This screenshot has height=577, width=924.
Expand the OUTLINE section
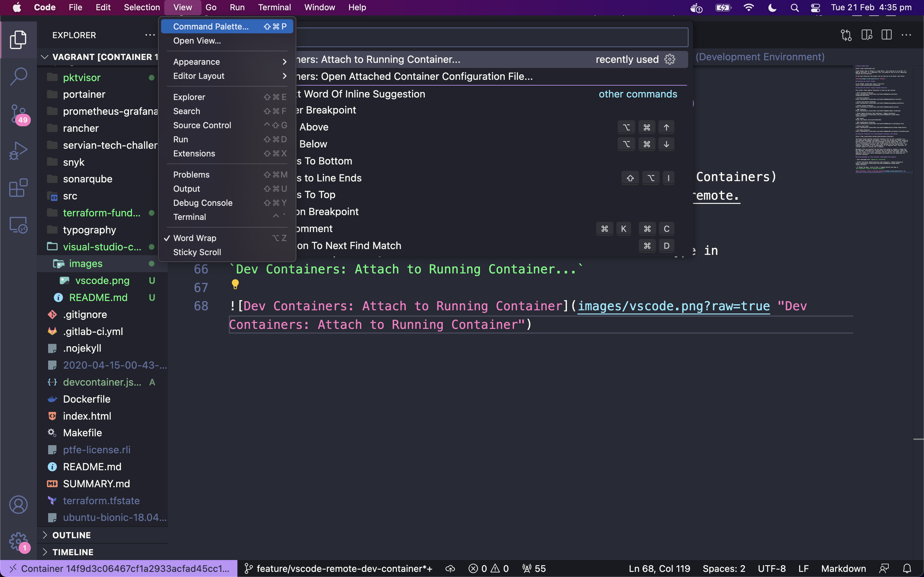72,535
